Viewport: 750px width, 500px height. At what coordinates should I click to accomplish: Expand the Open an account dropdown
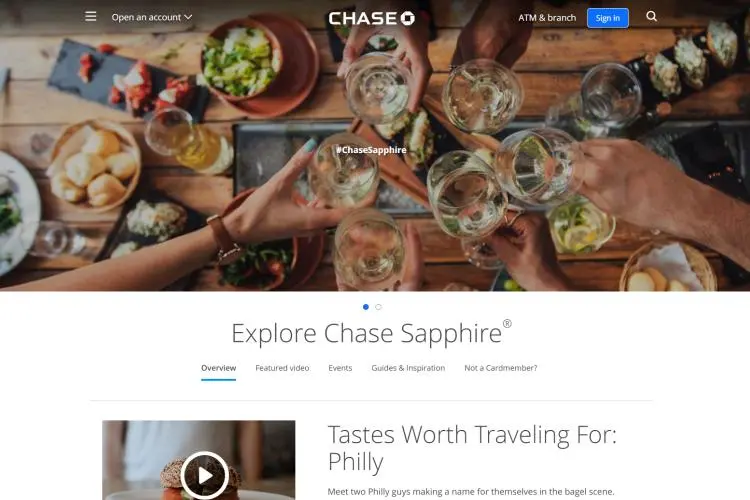click(152, 17)
